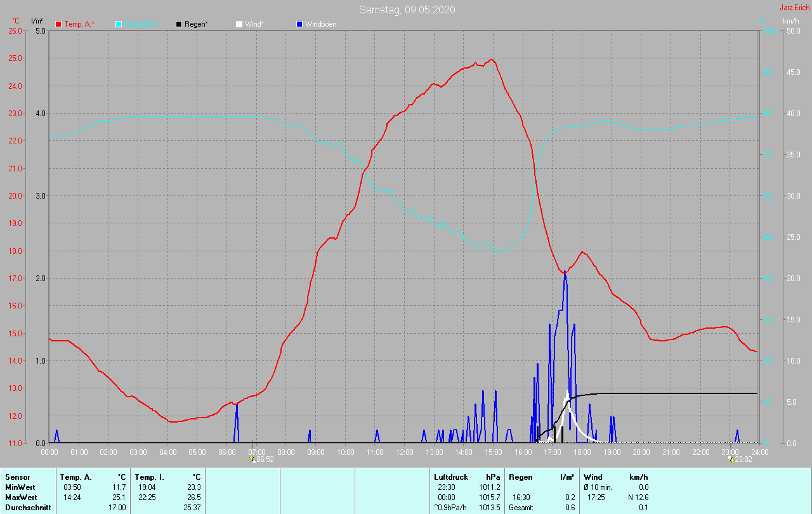
Task: Click the Regen Gesamt value 0.6
Action: pos(570,508)
